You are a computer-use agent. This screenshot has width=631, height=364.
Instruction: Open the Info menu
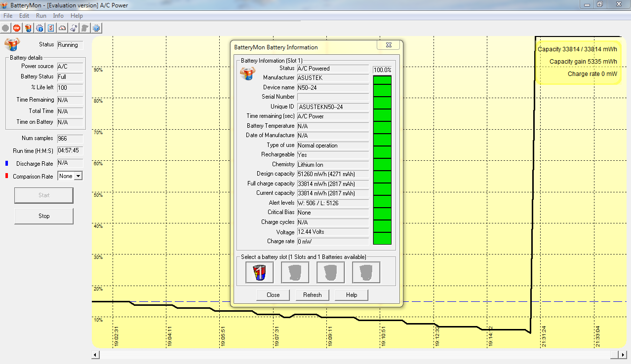58,16
